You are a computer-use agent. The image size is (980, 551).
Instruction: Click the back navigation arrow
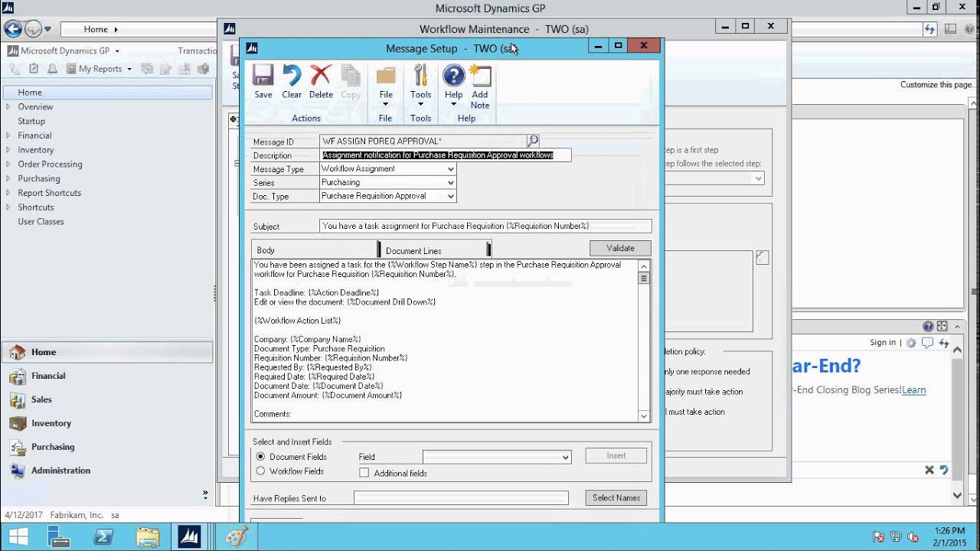[12, 29]
